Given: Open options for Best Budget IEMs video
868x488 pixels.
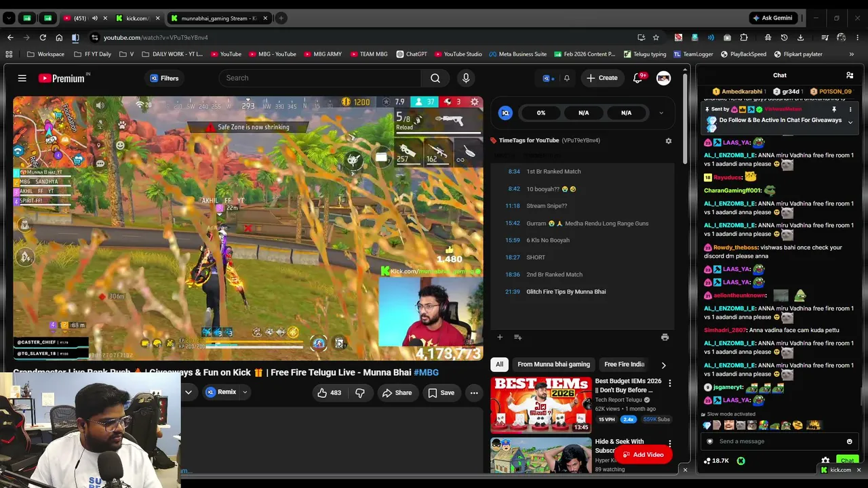Looking at the screenshot, I should pos(669,383).
